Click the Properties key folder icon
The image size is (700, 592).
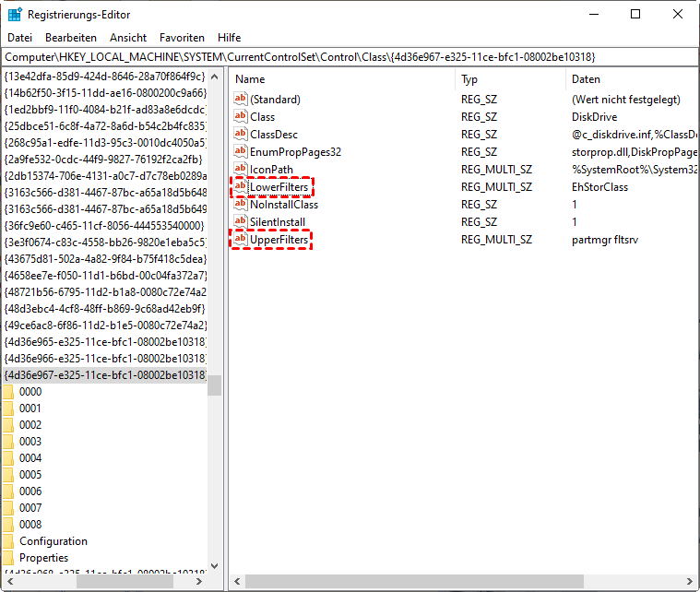[8, 558]
